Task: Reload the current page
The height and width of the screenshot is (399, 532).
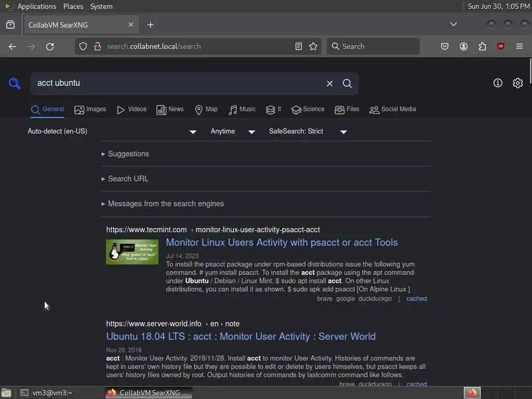Action: point(50,46)
